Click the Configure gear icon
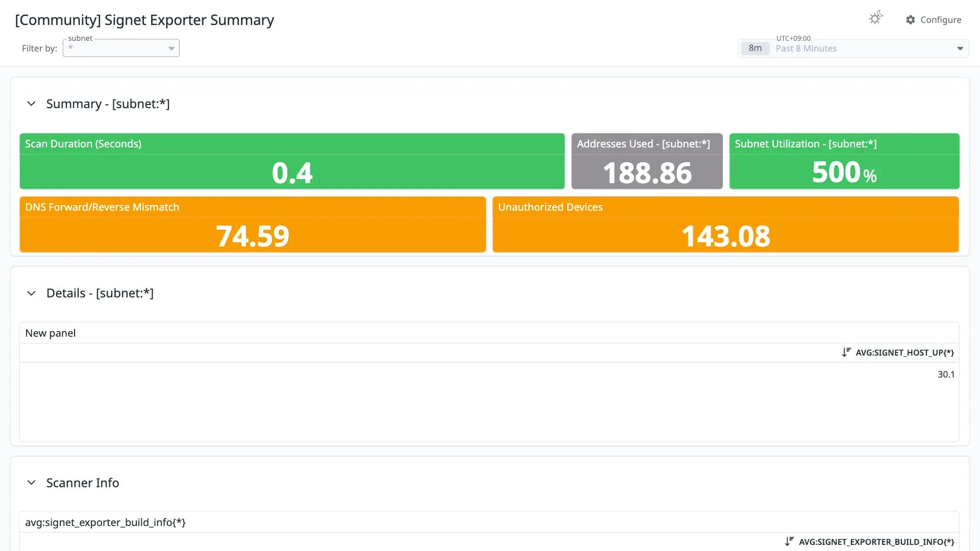The height and width of the screenshot is (551, 980). pos(911,20)
